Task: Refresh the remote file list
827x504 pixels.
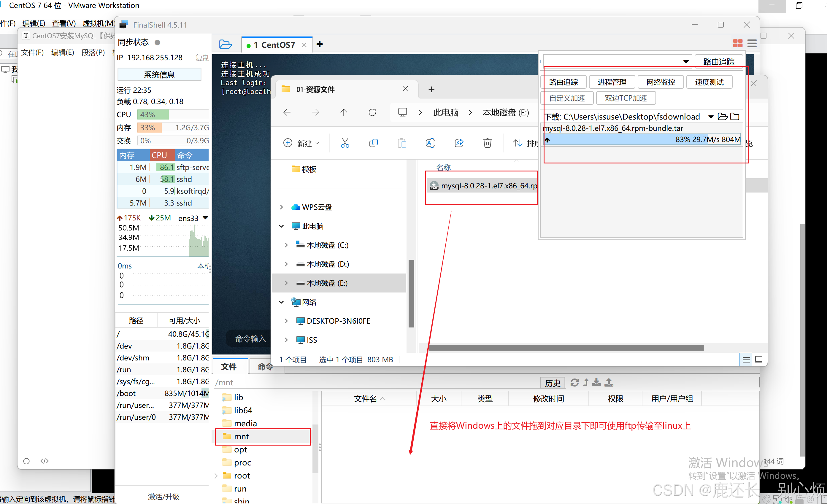Action: (x=574, y=383)
